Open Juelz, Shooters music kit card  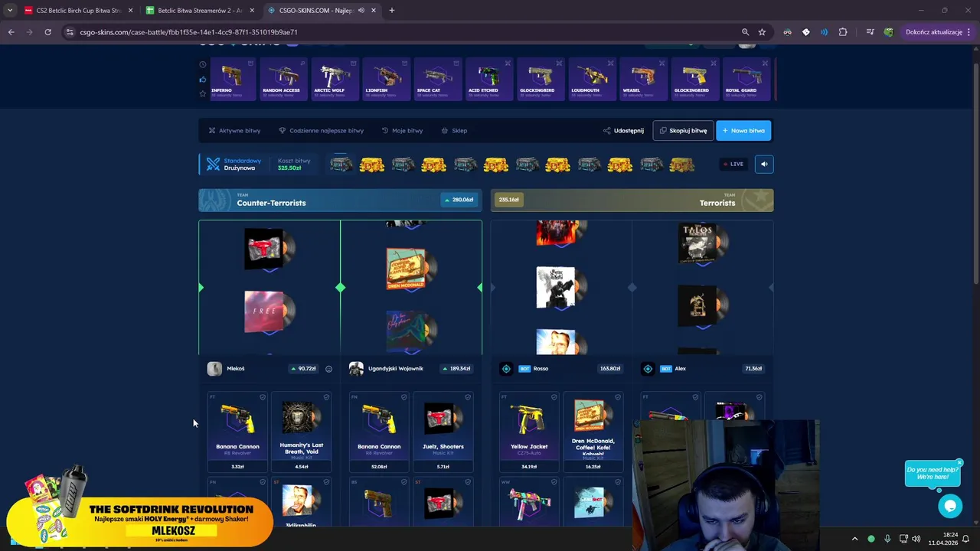point(443,432)
